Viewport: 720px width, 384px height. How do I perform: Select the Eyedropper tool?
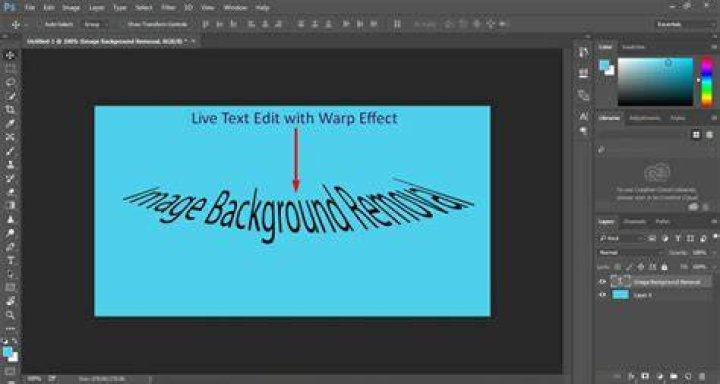point(10,123)
